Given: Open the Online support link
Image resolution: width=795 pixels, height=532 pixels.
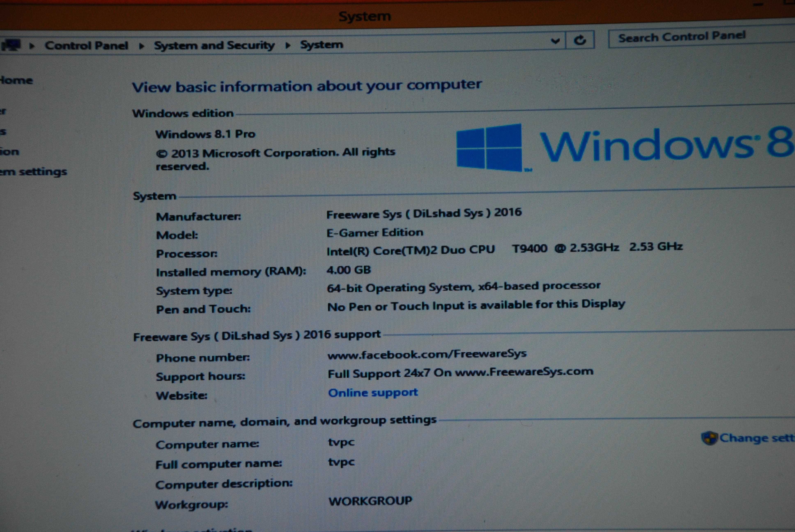Looking at the screenshot, I should (373, 393).
